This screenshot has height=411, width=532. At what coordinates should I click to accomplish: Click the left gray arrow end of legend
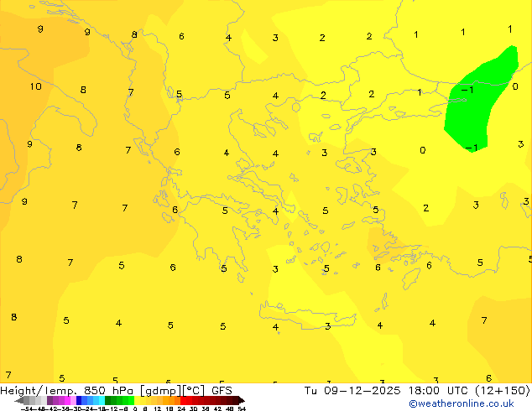pyautogui.click(x=20, y=400)
